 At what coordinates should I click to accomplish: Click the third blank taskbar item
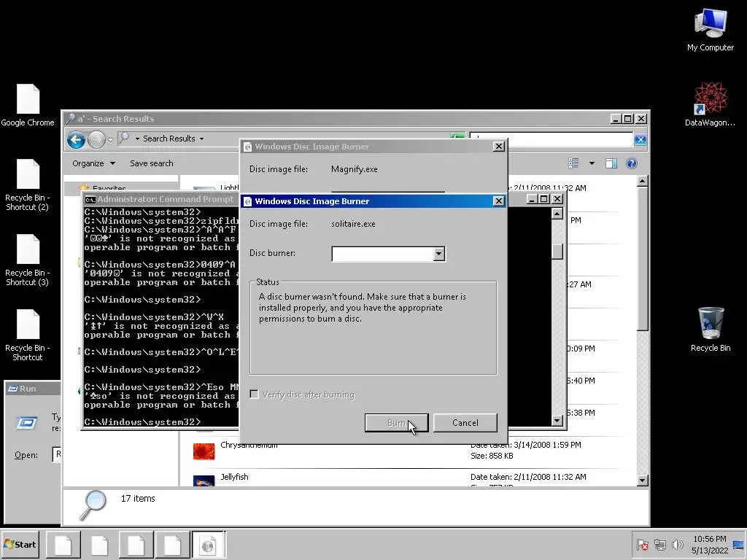tap(135, 545)
